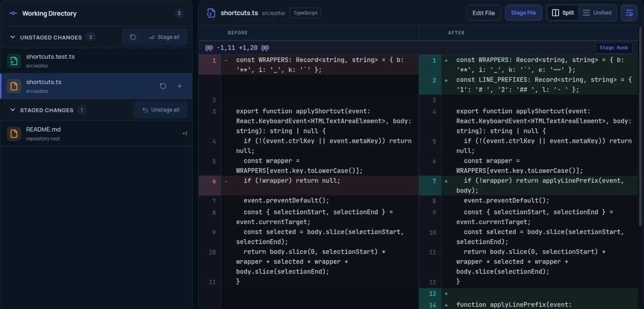Stage all unstaged changes
644x309 pixels.
164,37
